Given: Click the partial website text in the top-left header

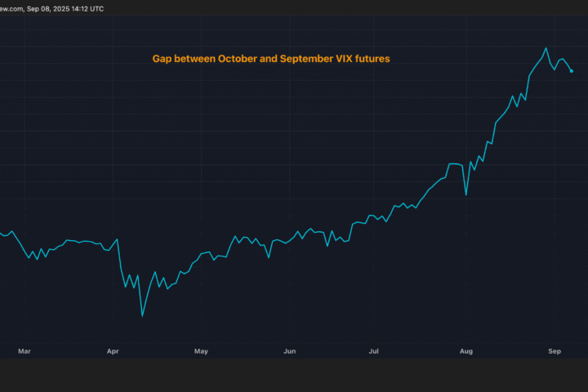Looking at the screenshot, I should click(x=11, y=8).
